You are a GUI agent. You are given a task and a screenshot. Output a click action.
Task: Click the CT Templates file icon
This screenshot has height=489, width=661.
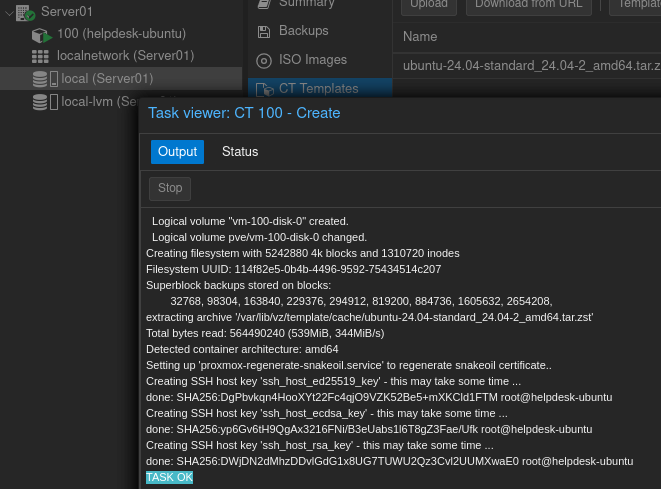coord(265,89)
